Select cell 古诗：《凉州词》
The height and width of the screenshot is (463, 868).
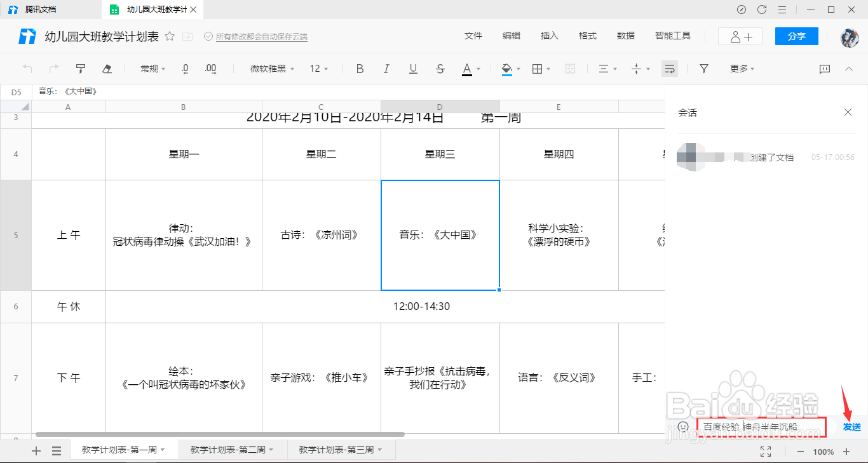tap(321, 235)
